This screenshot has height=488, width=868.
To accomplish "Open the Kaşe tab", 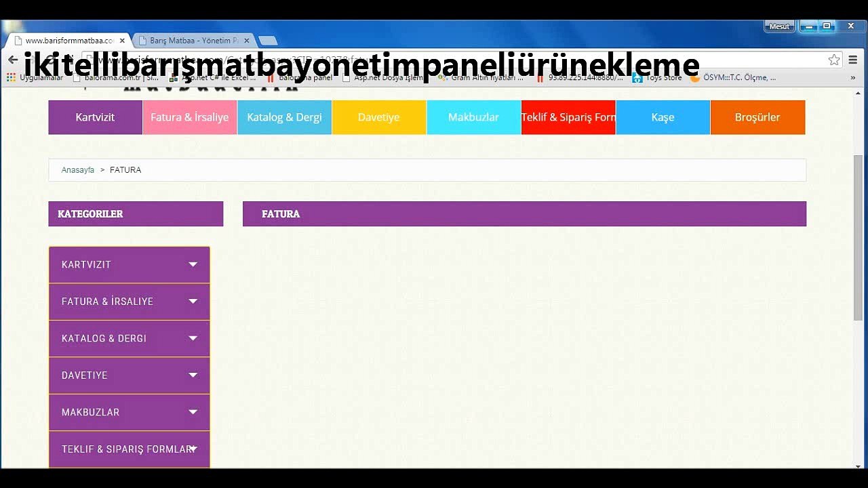I will [663, 117].
